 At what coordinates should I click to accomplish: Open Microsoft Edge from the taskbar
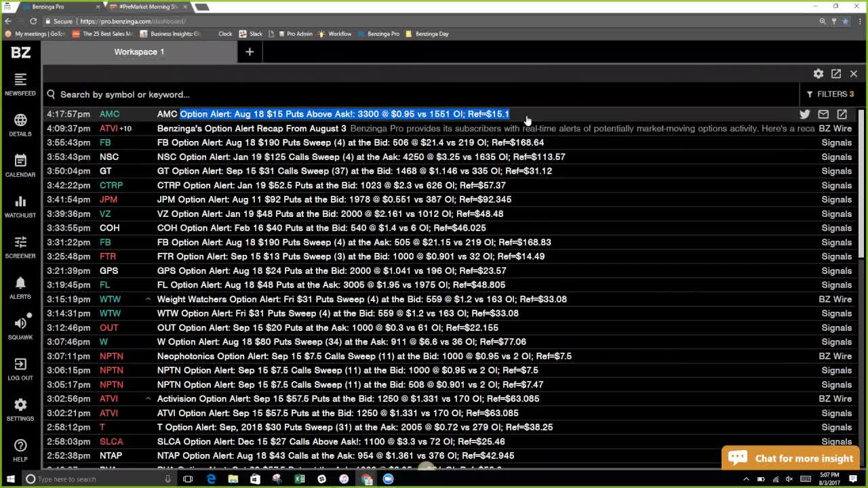(x=211, y=479)
